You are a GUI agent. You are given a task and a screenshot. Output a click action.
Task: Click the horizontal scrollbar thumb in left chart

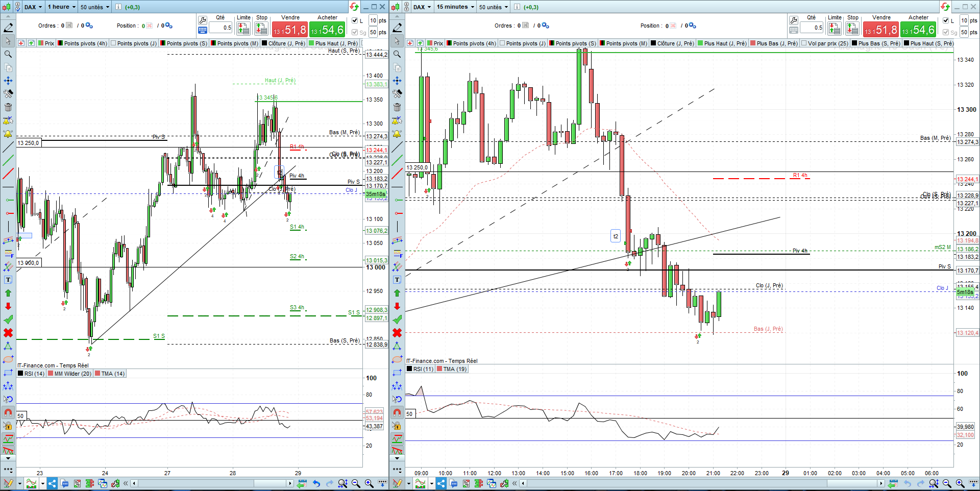pyautogui.click(x=270, y=483)
